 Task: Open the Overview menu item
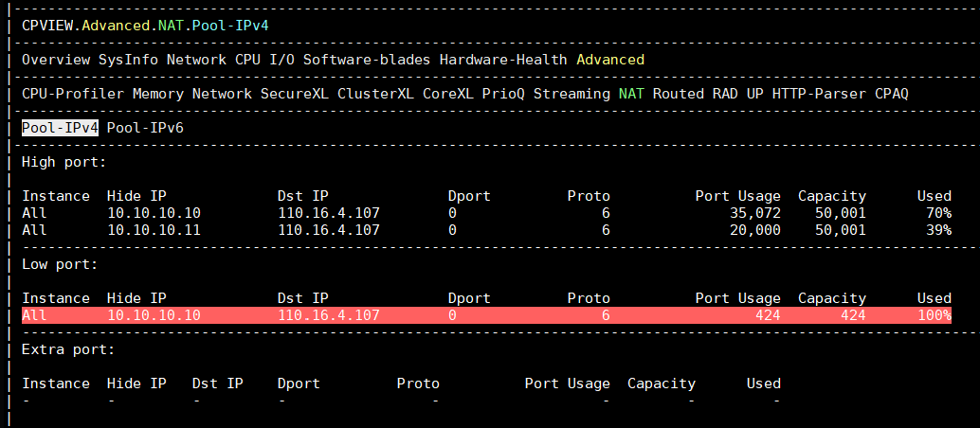[x=56, y=60]
